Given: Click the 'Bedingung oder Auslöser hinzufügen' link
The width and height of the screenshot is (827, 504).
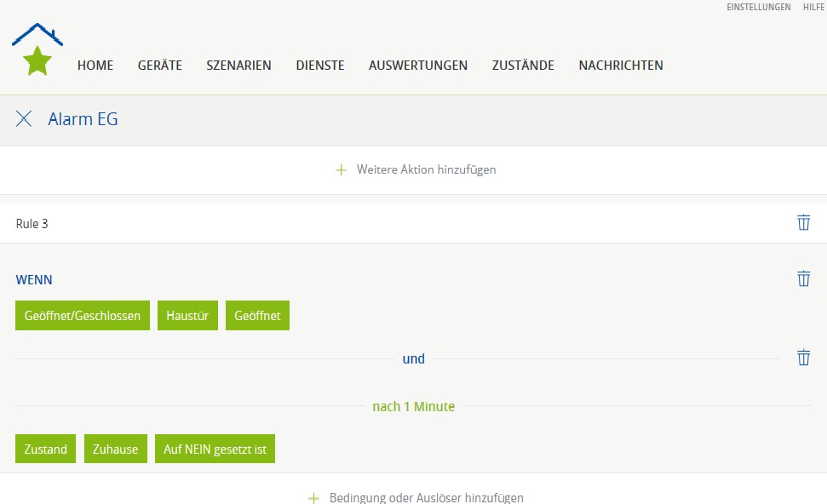Looking at the screenshot, I should click(426, 498).
